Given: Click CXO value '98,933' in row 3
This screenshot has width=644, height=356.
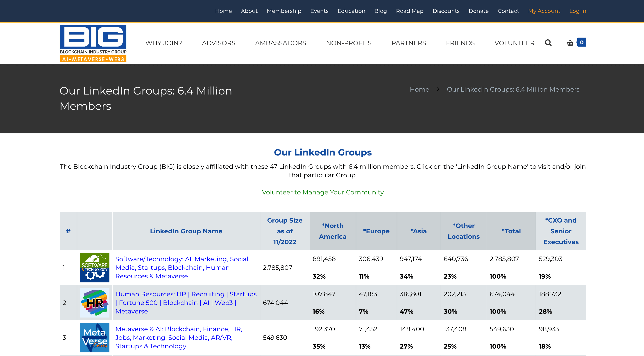Looking at the screenshot, I should pyautogui.click(x=549, y=329).
